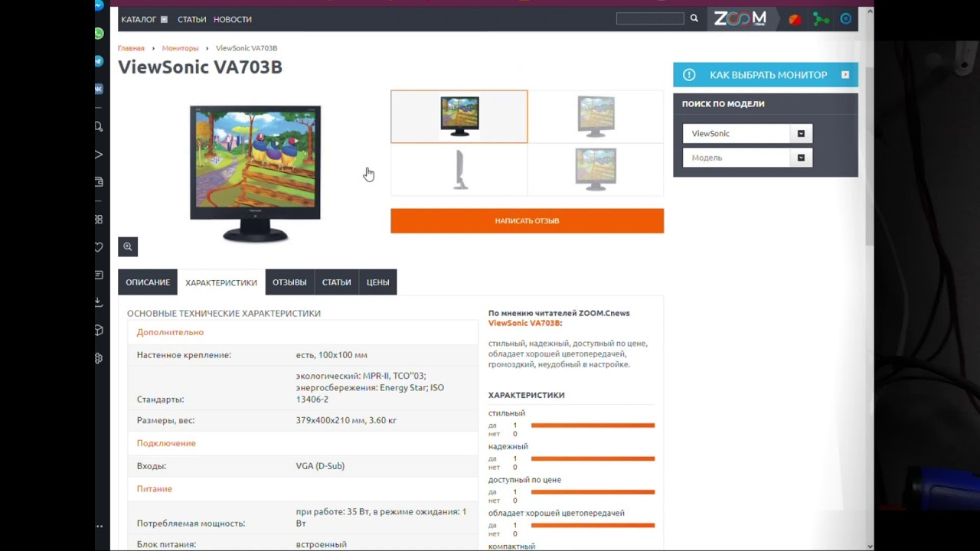Open My Flow arrow icon in sidebar
Image resolution: width=980 pixels, height=551 pixels.
[99, 155]
